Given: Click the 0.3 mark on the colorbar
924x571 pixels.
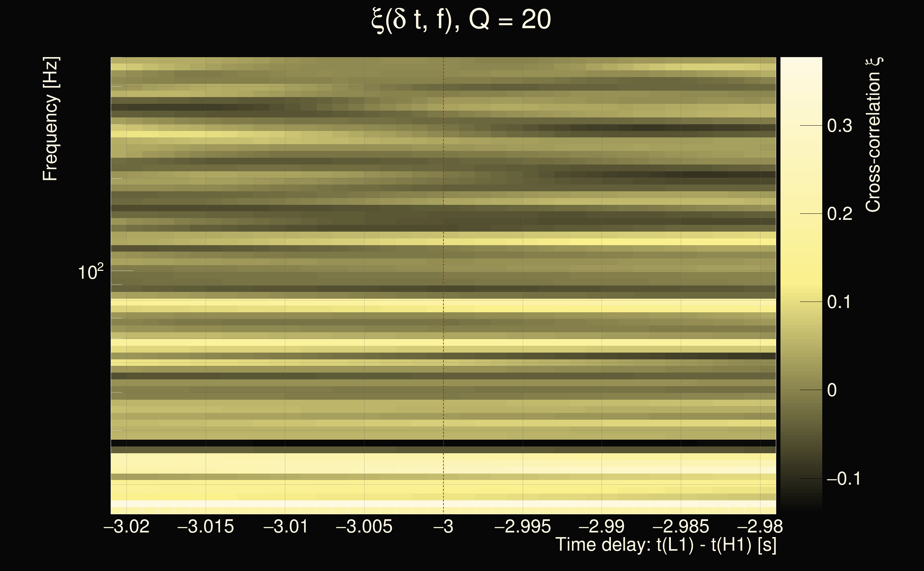Looking at the screenshot, I should tap(839, 126).
